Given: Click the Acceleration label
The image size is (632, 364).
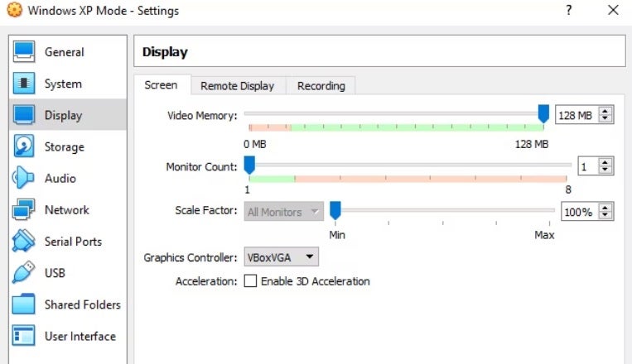Looking at the screenshot, I should pyautogui.click(x=206, y=281).
